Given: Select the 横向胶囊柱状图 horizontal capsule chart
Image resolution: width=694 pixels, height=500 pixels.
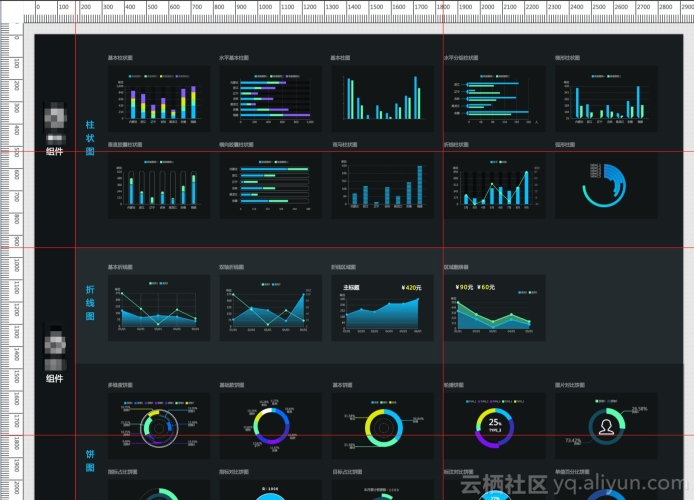Looking at the screenshot, I should pyautogui.click(x=271, y=185).
